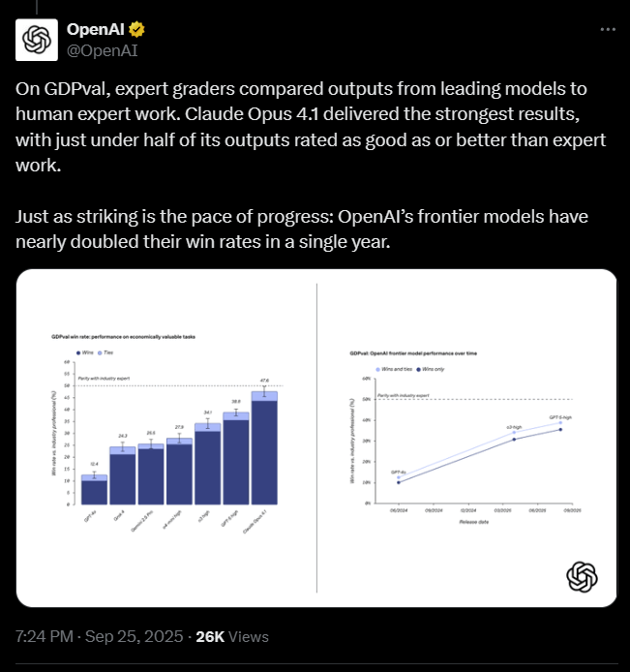
Task: Click the GDPval win rate bar chart title
Action: click(123, 336)
